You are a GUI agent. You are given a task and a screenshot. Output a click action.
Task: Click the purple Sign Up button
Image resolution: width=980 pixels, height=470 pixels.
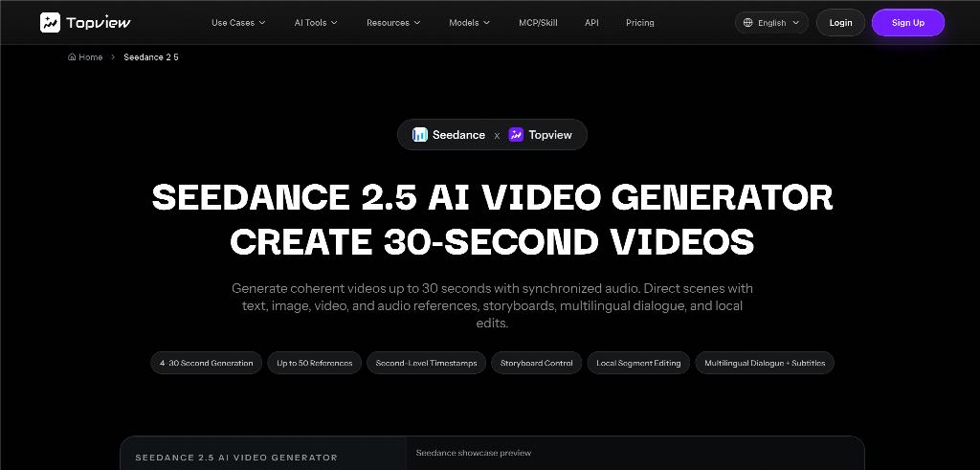click(908, 23)
